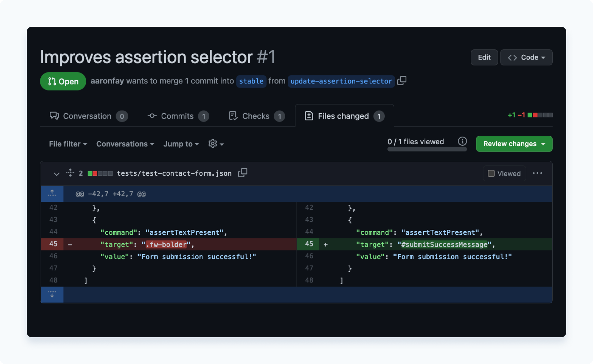The width and height of the screenshot is (593, 364).
Task: Click the files viewed progress bar
Action: pyautogui.click(x=427, y=149)
